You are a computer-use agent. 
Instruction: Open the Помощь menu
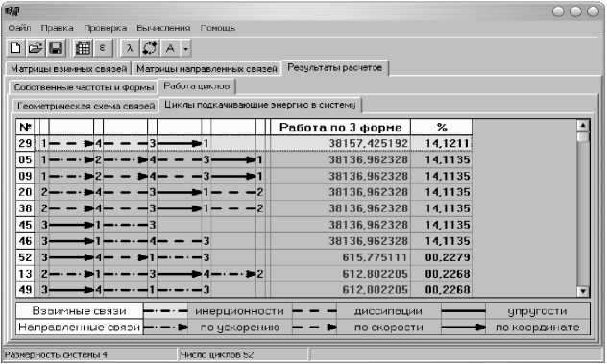click(x=218, y=28)
